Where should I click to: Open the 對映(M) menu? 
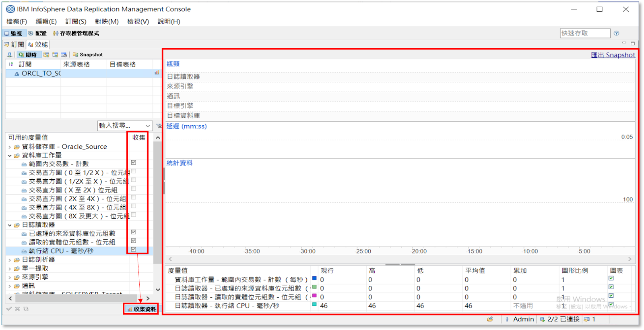pos(107,21)
